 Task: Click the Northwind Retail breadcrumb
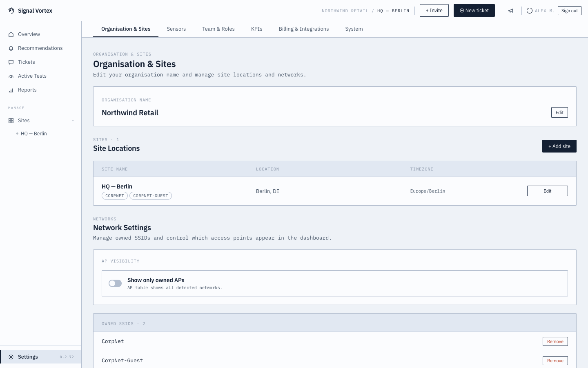[x=345, y=11]
